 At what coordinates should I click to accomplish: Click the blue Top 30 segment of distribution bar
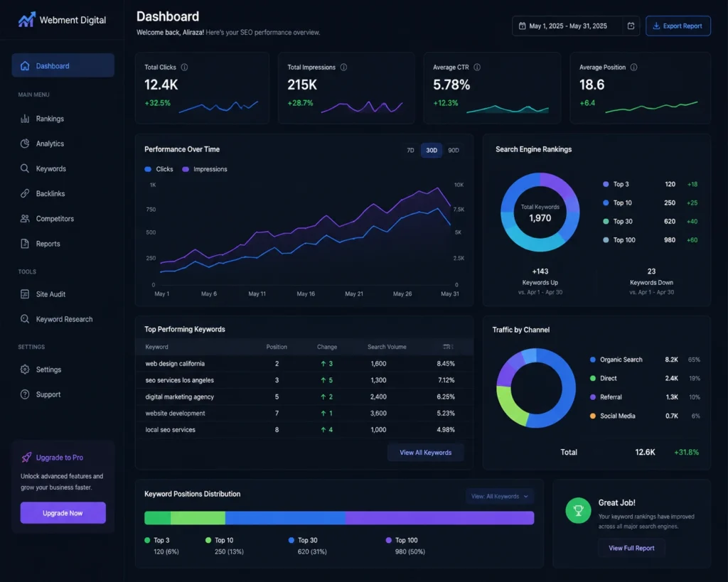click(x=286, y=518)
